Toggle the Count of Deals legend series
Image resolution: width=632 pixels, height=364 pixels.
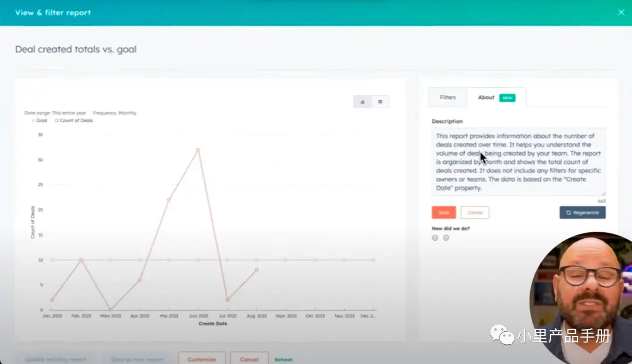(74, 121)
